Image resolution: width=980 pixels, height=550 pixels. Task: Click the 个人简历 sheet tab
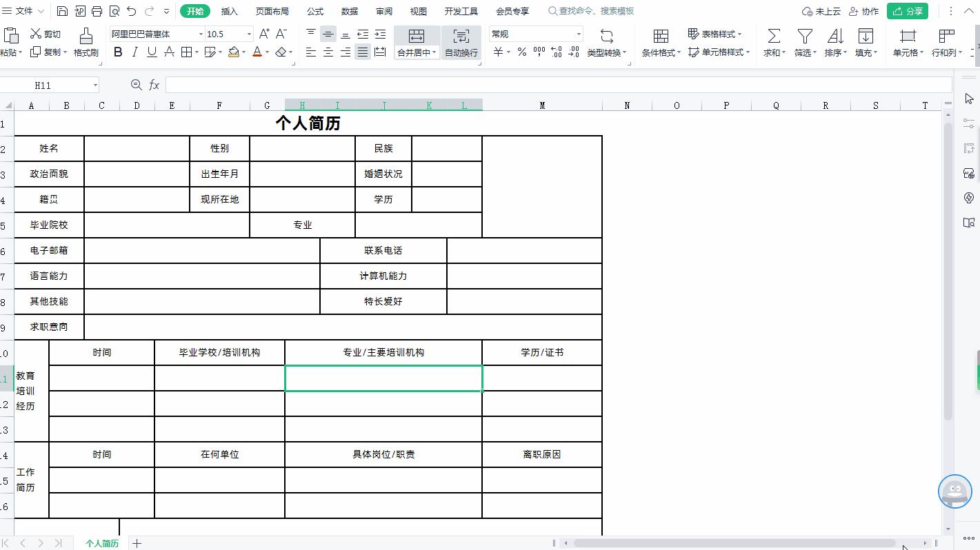click(102, 543)
